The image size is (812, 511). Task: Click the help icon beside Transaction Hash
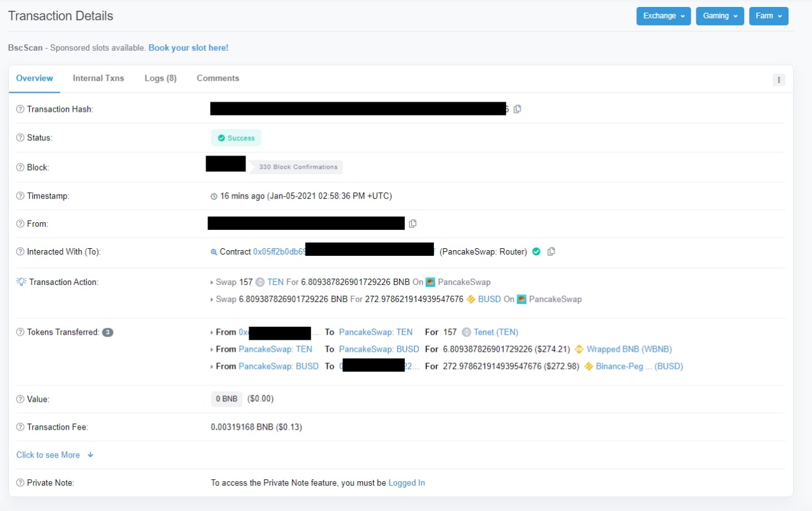[20, 109]
